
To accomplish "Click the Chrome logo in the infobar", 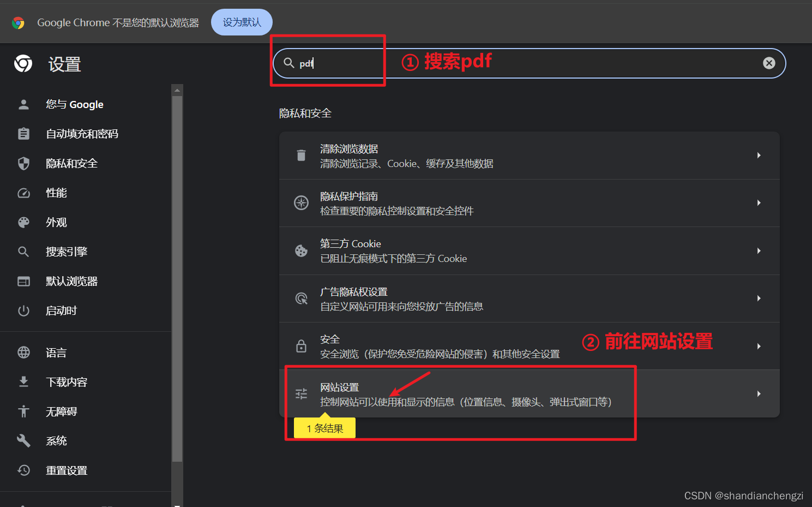I will 18,22.
